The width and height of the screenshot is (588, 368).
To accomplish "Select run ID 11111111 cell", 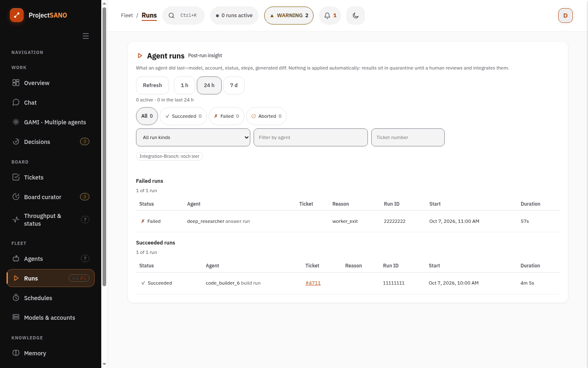I will coord(394,283).
